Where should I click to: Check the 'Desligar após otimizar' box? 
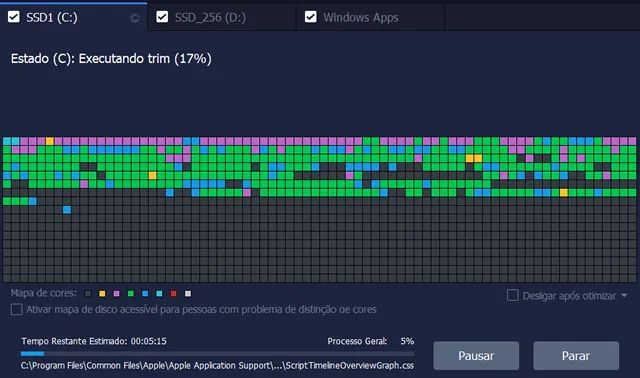coord(513,295)
